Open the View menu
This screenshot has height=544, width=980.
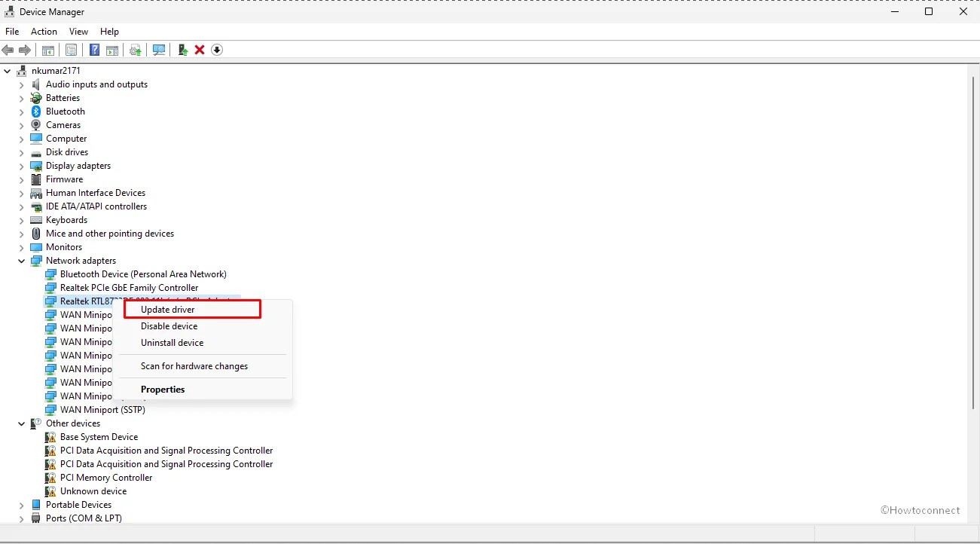pyautogui.click(x=78, y=32)
